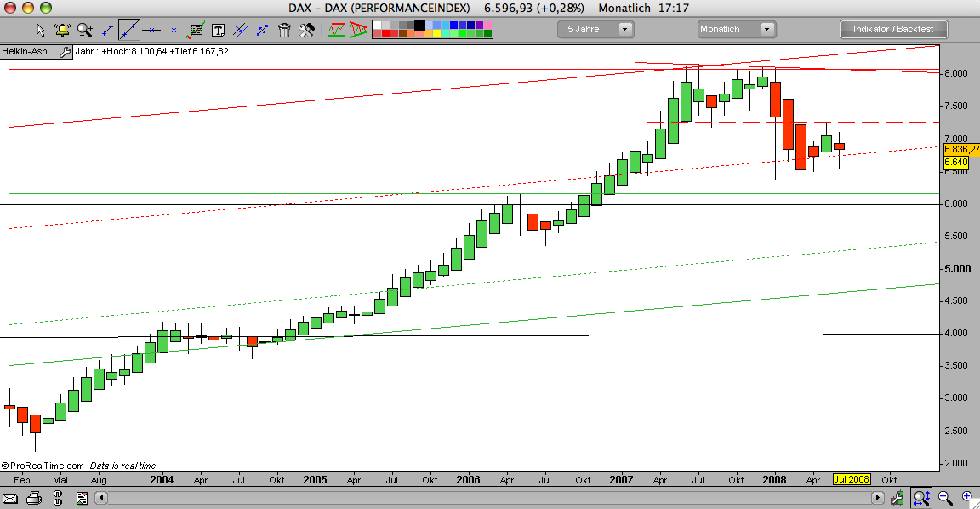Pick the black color swatch
The height and width of the screenshot is (509, 980).
coord(420,25)
